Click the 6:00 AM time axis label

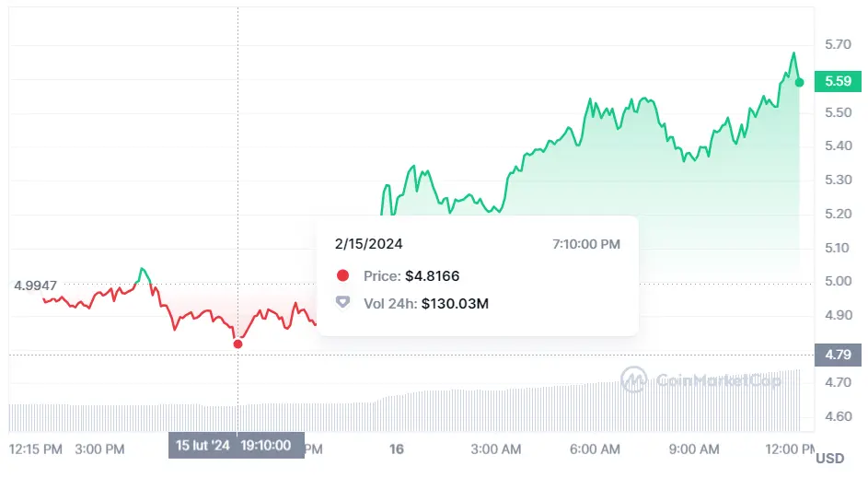tap(595, 449)
